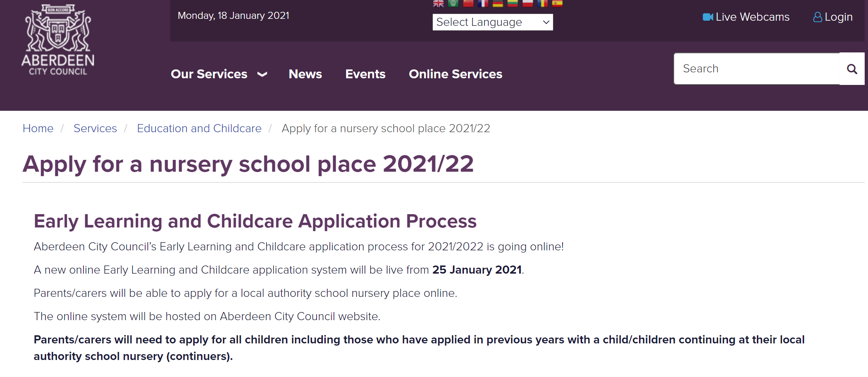Submit search with the magnifier icon
This screenshot has width=868, height=377.
pos(852,69)
